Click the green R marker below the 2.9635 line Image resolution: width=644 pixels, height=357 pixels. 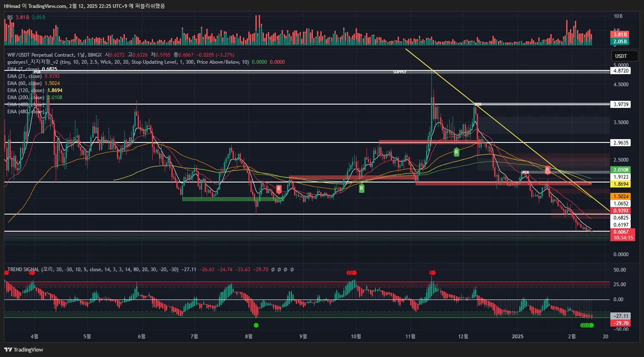(x=456, y=152)
